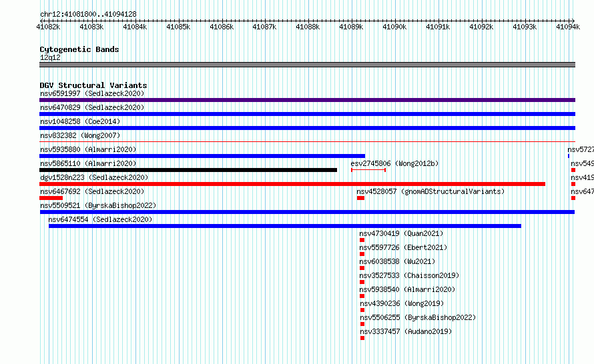
Task: Click the blue nsv5509521 variant bar
Action: point(307,212)
